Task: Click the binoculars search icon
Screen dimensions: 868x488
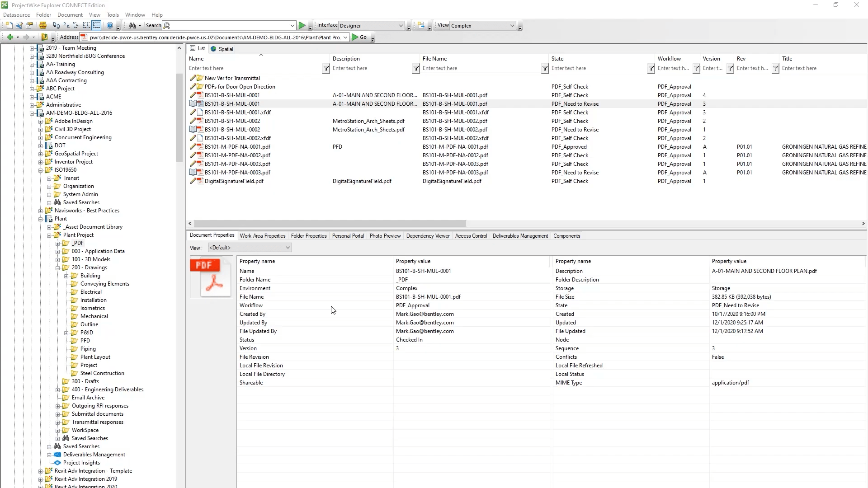Action: point(132,26)
